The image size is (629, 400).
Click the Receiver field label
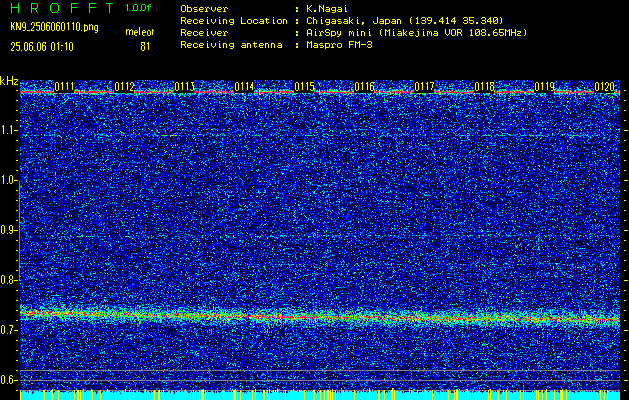point(204,32)
